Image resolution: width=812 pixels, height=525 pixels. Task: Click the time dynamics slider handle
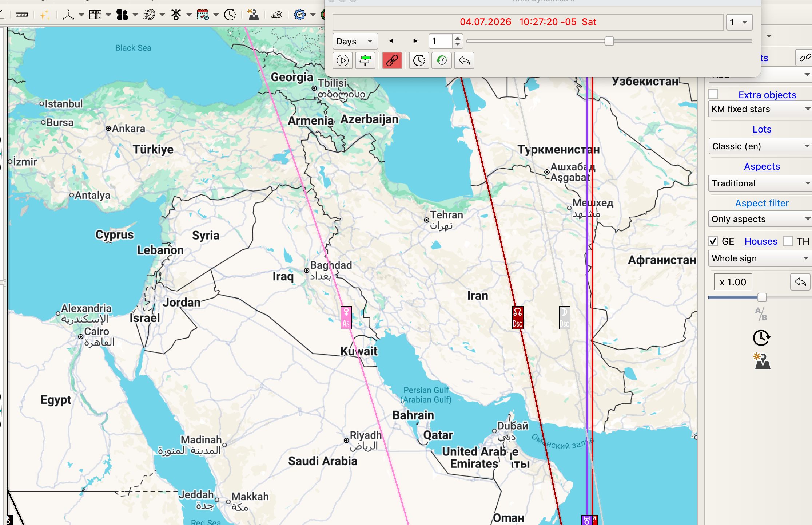point(609,41)
